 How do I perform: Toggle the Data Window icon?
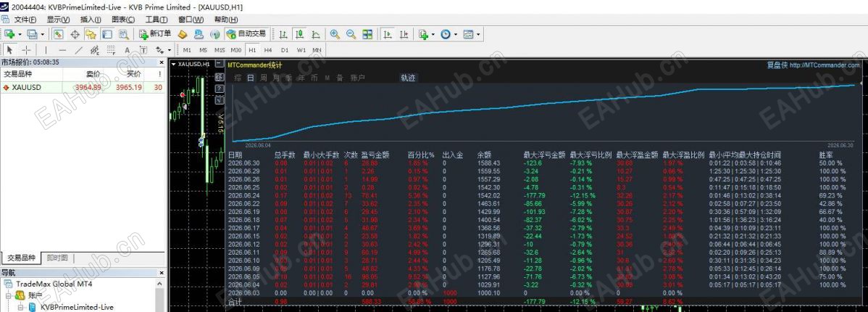(x=75, y=34)
